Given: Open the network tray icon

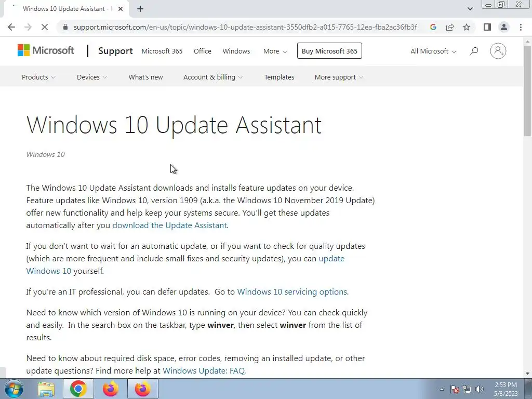Looking at the screenshot, I should tap(467, 389).
